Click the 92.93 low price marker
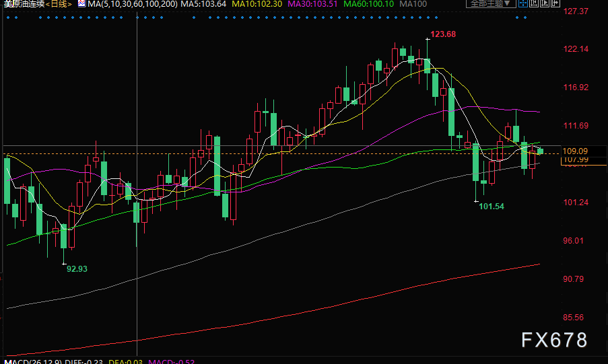608x364 pixels. pyautogui.click(x=77, y=268)
